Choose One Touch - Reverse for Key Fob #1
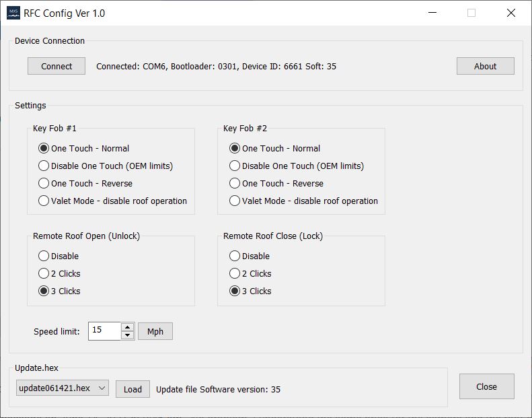Screen dimensions: 532x418 (x=44, y=183)
